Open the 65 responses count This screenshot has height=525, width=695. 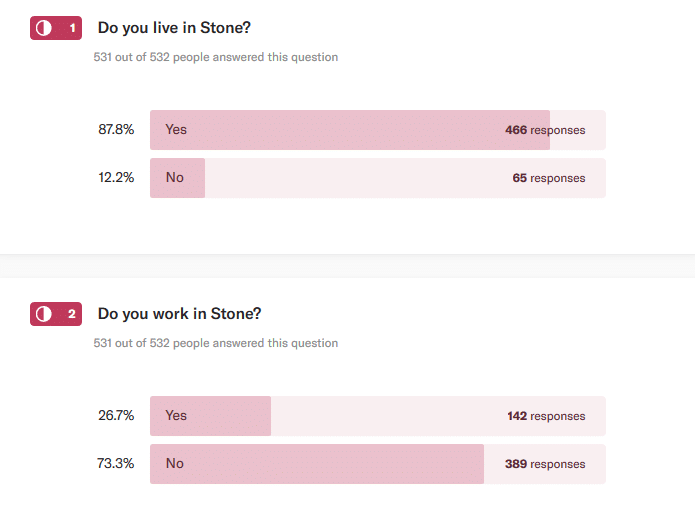click(549, 178)
